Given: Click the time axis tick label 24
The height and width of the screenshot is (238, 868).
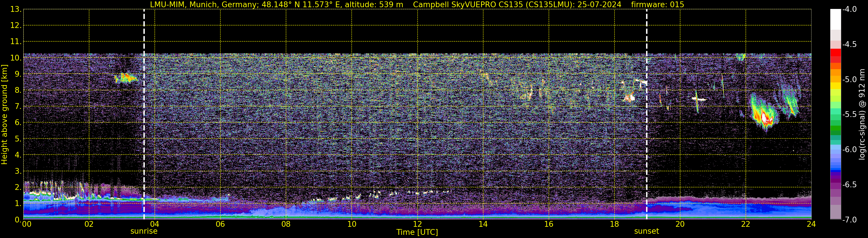Looking at the screenshot, I should click(811, 224).
